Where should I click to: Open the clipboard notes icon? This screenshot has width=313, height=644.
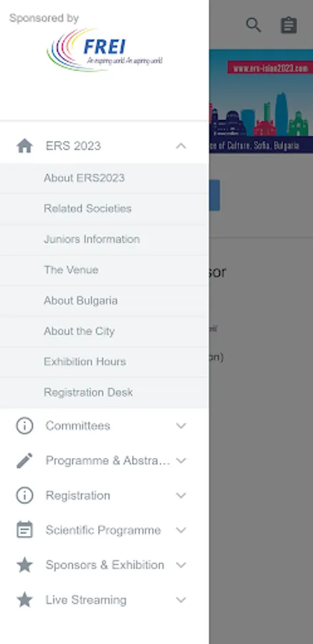pos(289,25)
